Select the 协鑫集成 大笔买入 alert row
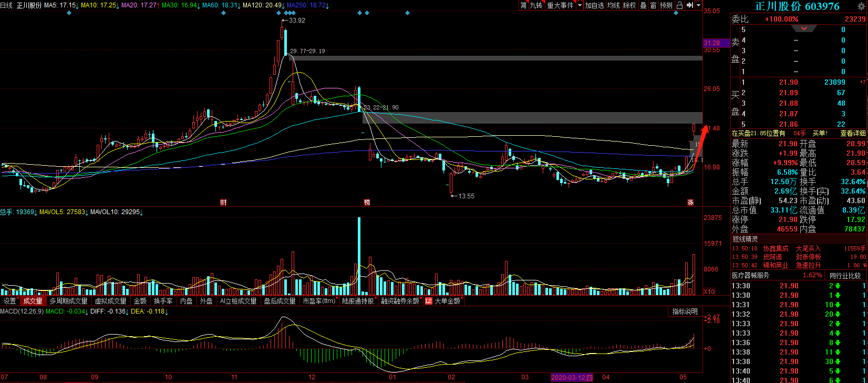This screenshot has height=383, width=868. click(x=799, y=248)
